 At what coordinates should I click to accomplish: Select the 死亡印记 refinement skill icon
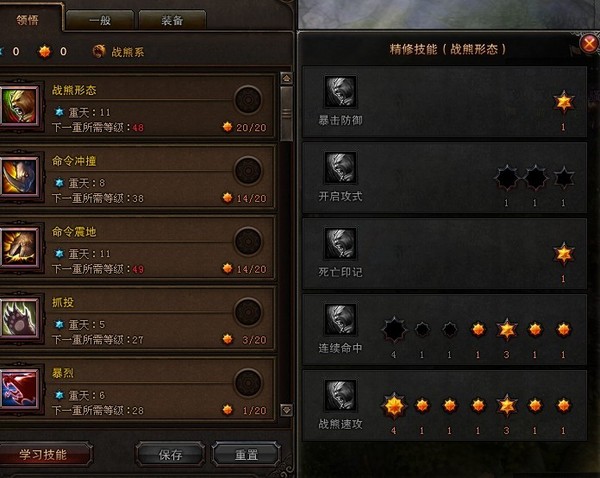pos(340,243)
